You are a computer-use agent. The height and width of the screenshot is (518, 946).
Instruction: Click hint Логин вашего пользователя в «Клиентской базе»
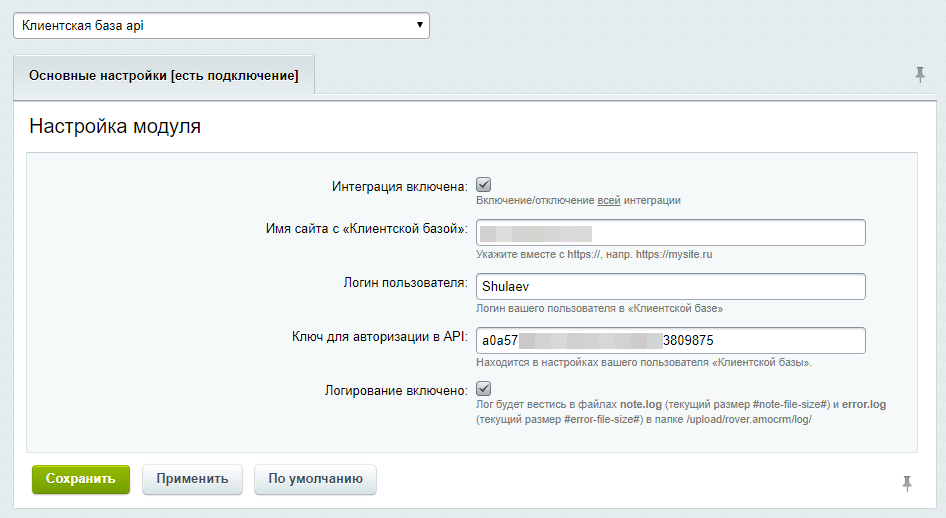pos(599,308)
